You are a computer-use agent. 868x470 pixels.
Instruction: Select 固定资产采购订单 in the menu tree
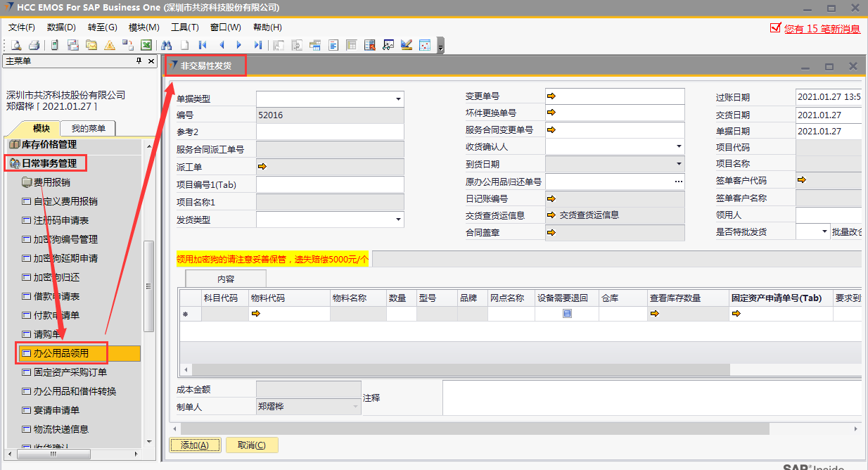70,372
